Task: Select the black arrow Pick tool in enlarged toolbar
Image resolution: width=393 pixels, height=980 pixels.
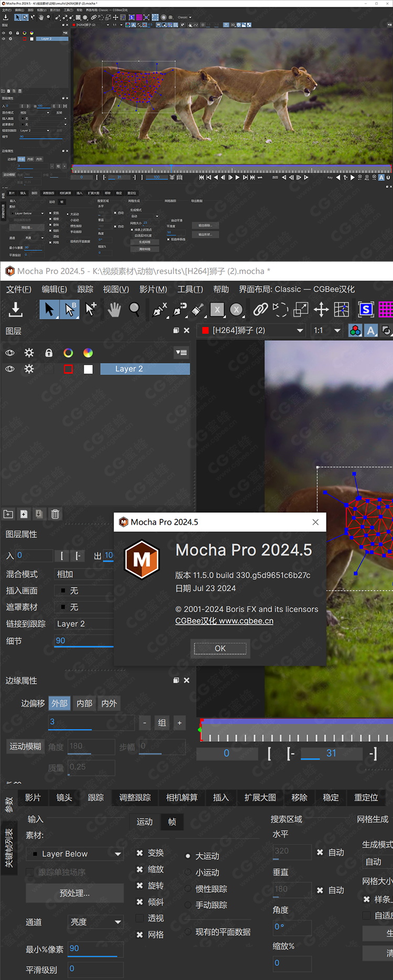Action: tap(49, 310)
